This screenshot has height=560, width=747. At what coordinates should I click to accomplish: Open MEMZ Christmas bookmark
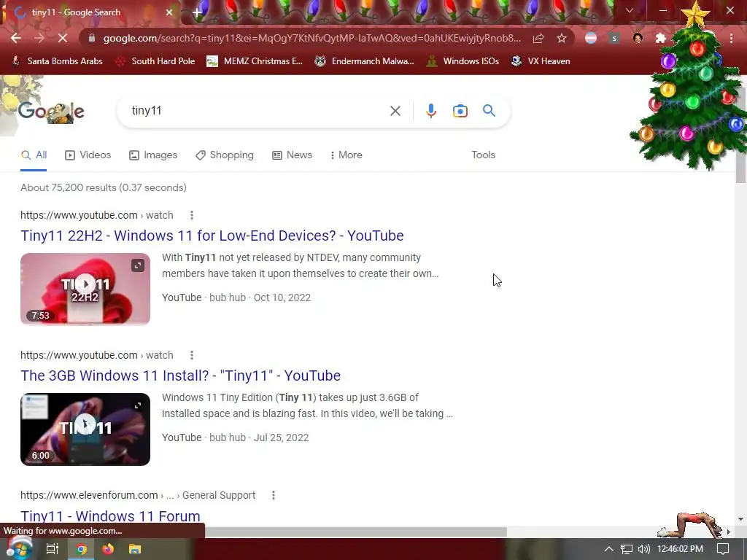255,61
